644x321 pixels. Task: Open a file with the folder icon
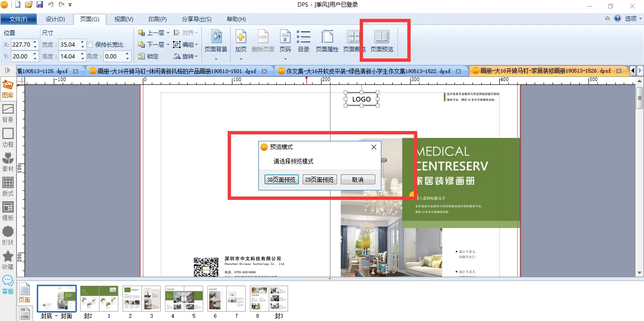click(x=29, y=5)
